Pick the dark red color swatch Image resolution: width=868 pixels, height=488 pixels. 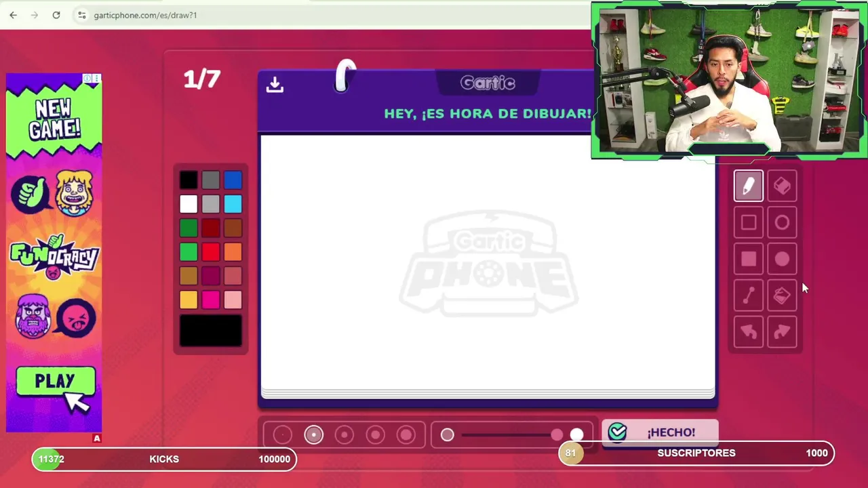click(211, 228)
